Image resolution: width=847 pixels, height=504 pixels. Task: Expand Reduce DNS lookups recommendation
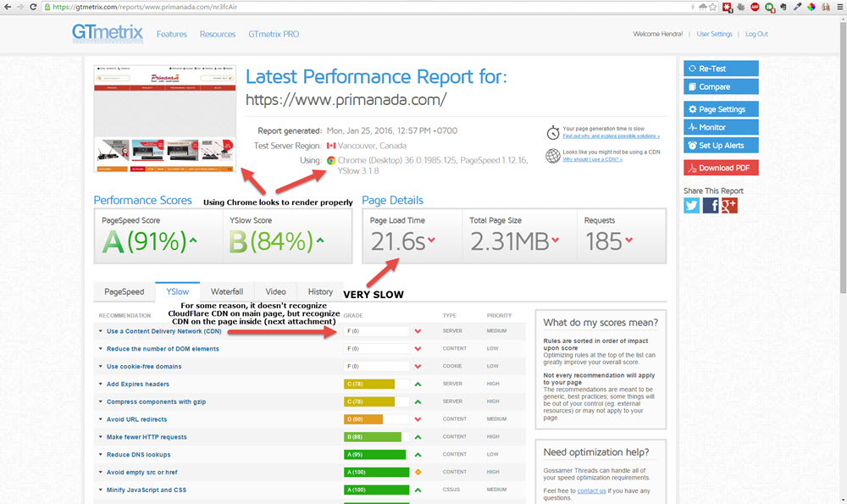138,455
